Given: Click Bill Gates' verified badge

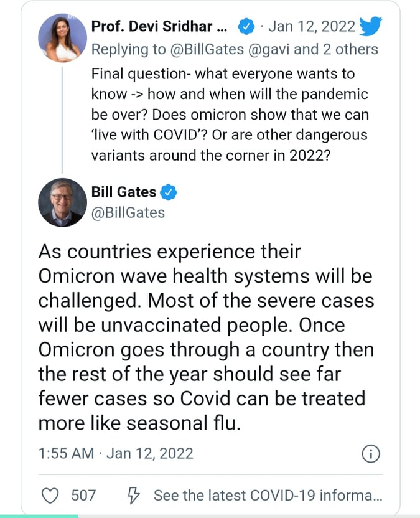Looking at the screenshot, I should click(169, 192).
